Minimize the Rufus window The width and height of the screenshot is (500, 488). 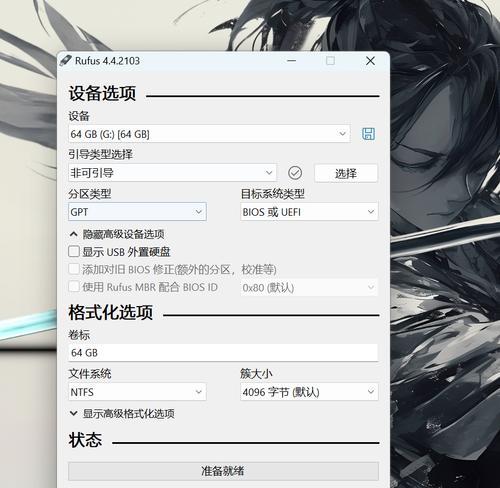(292, 61)
